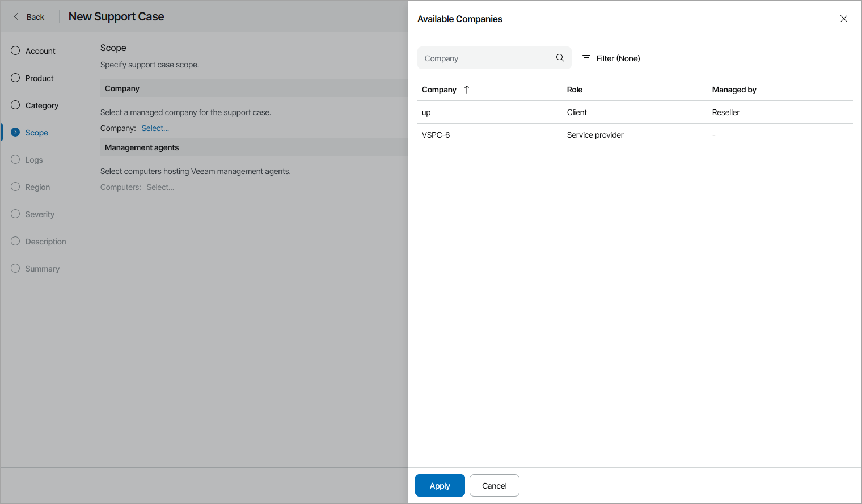Click the active Scope step icon
The width and height of the screenshot is (862, 504).
click(x=15, y=133)
